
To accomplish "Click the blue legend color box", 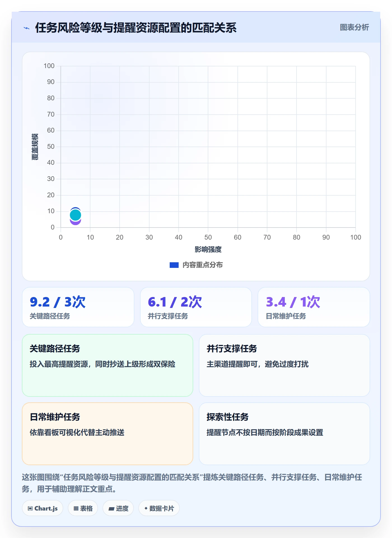I will [x=174, y=265].
